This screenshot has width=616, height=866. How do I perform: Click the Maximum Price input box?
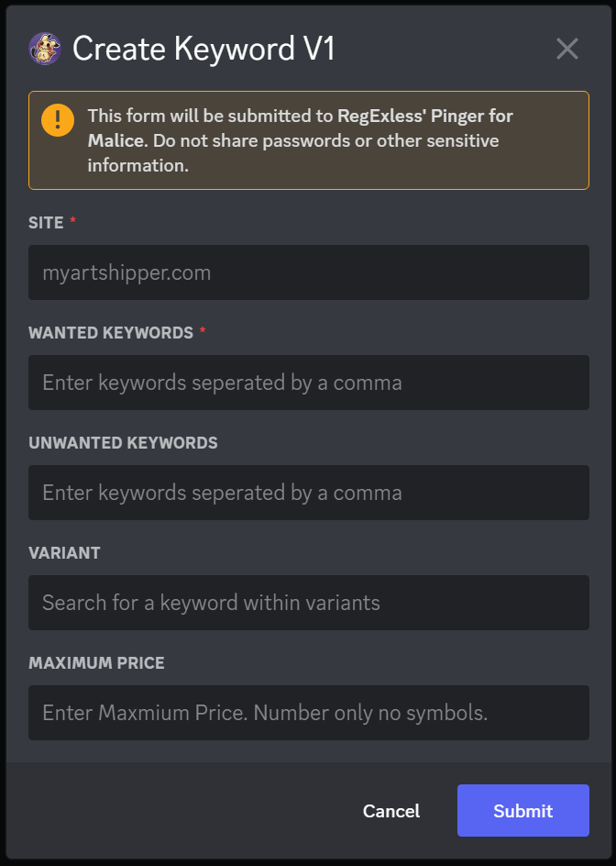click(308, 713)
